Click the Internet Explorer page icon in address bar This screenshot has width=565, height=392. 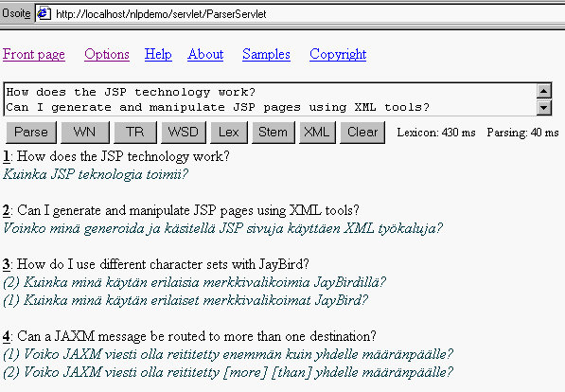click(x=44, y=13)
